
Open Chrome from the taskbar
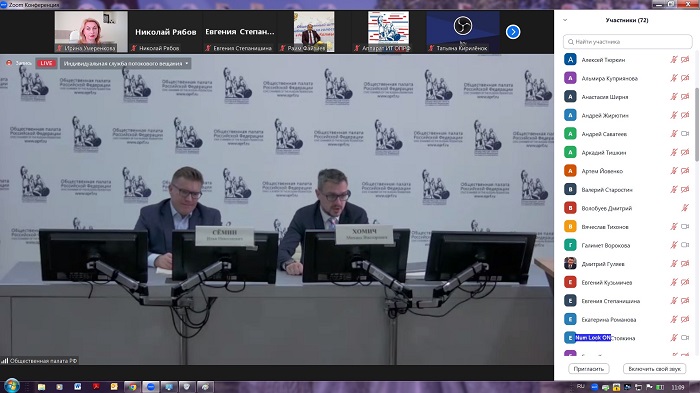tap(132, 387)
